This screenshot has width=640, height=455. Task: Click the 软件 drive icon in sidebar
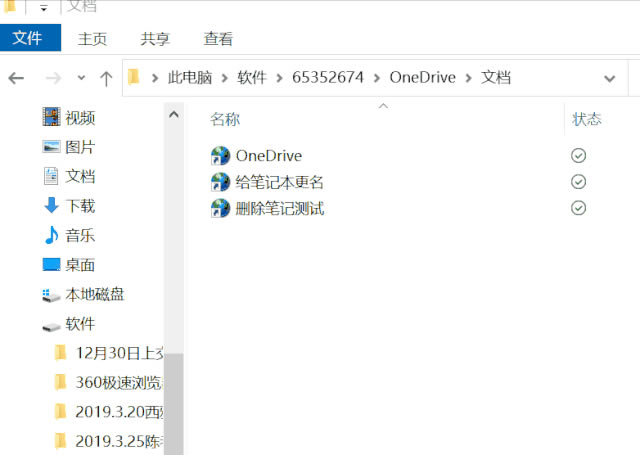pos(51,326)
